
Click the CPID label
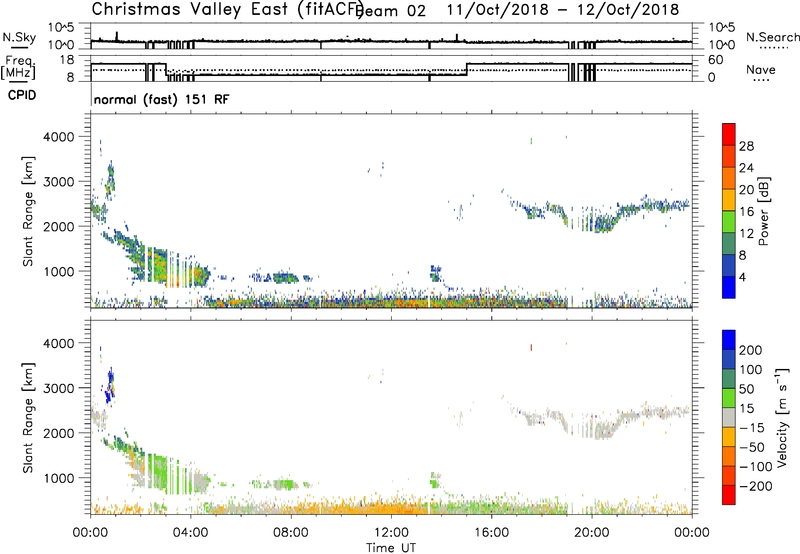[22, 95]
